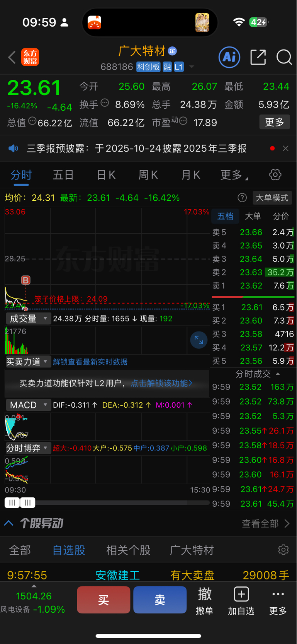Image resolution: width=297 pixels, height=644 pixels.
Task: Tap the right timeline range handle
Action: [x=28, y=502]
